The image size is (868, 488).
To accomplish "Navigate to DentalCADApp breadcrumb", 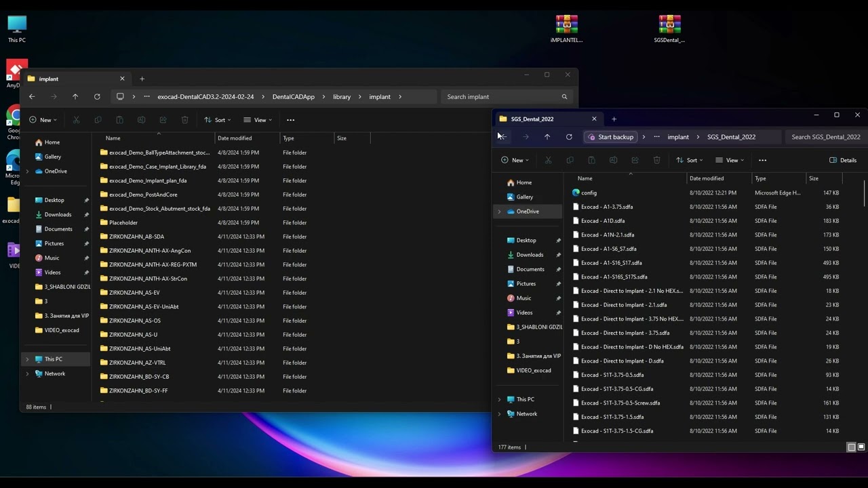I will pyautogui.click(x=294, y=97).
